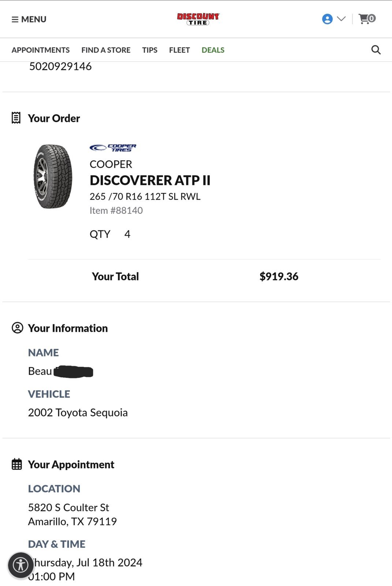The width and height of the screenshot is (392, 586).
Task: Click the order number 5020929146
Action: pos(60,66)
